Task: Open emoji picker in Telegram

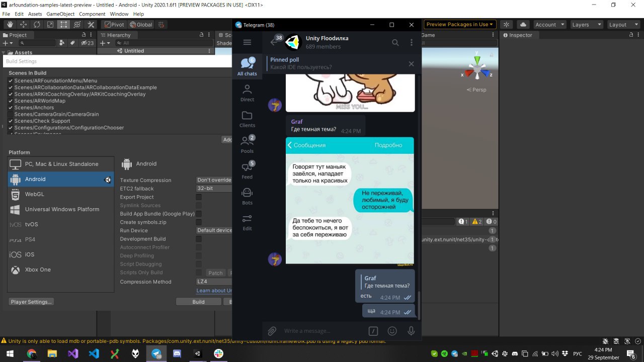Action: click(x=392, y=331)
